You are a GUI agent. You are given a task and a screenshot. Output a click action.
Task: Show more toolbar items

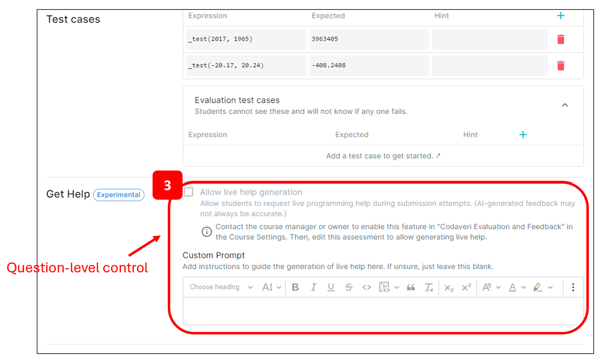(x=573, y=287)
